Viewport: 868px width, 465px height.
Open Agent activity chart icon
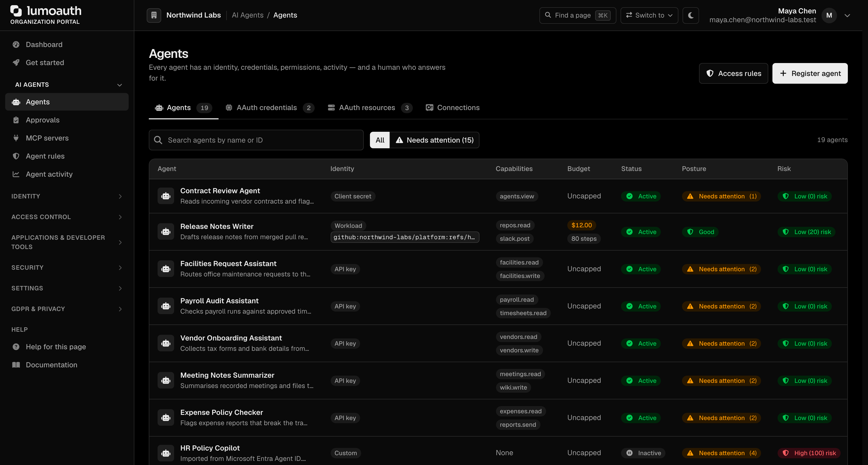click(x=16, y=174)
